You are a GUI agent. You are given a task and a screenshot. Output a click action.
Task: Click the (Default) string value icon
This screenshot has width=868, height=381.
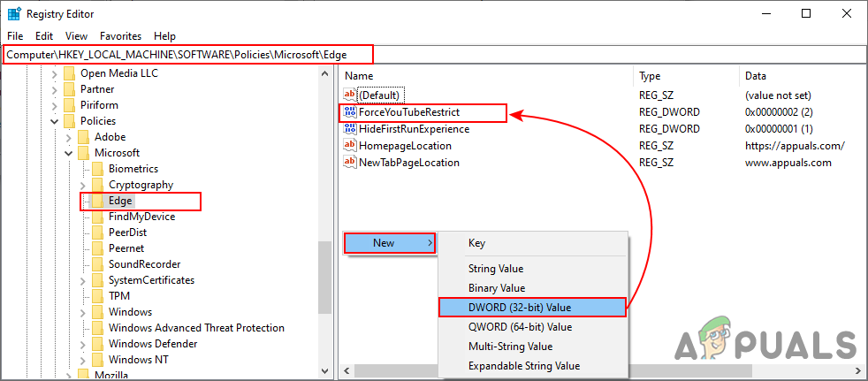click(349, 95)
